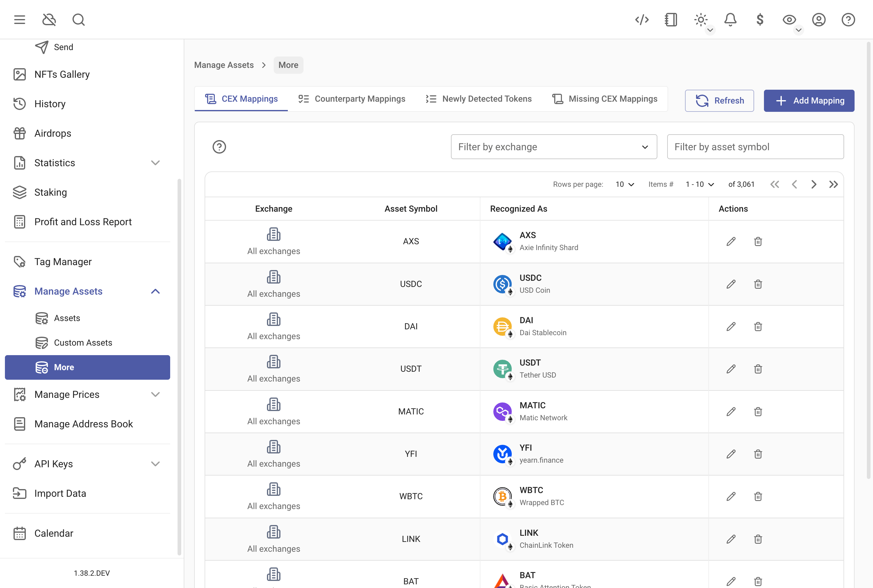
Task: Open the Airdrops page
Action: click(87, 133)
